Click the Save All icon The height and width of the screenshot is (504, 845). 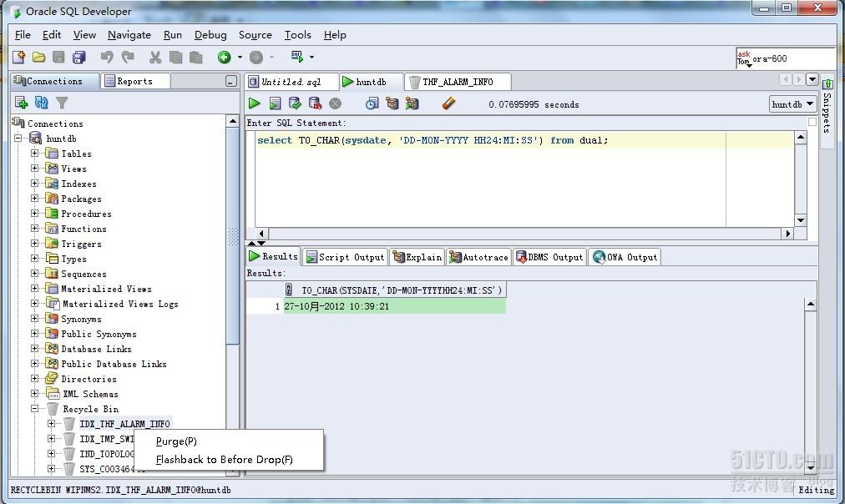(79, 57)
